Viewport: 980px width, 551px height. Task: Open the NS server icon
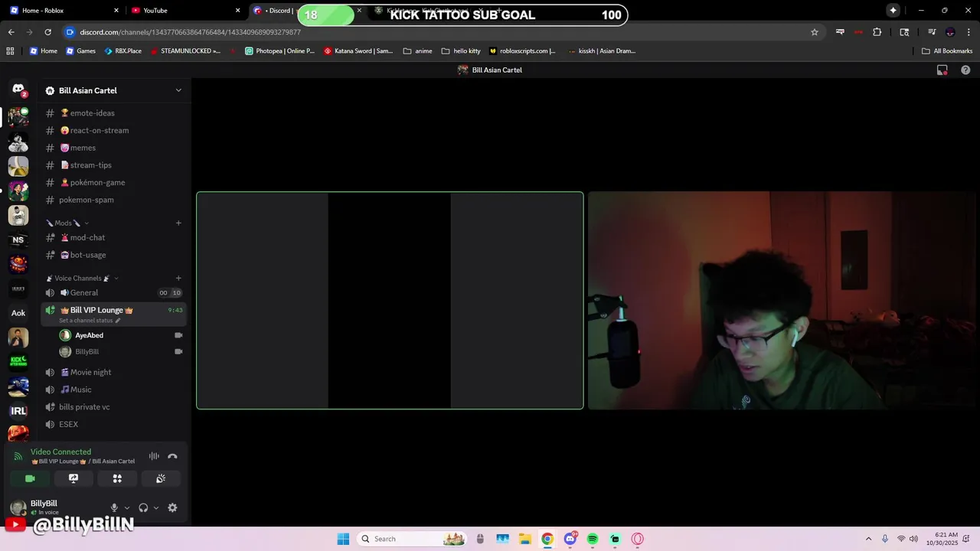[x=18, y=240]
